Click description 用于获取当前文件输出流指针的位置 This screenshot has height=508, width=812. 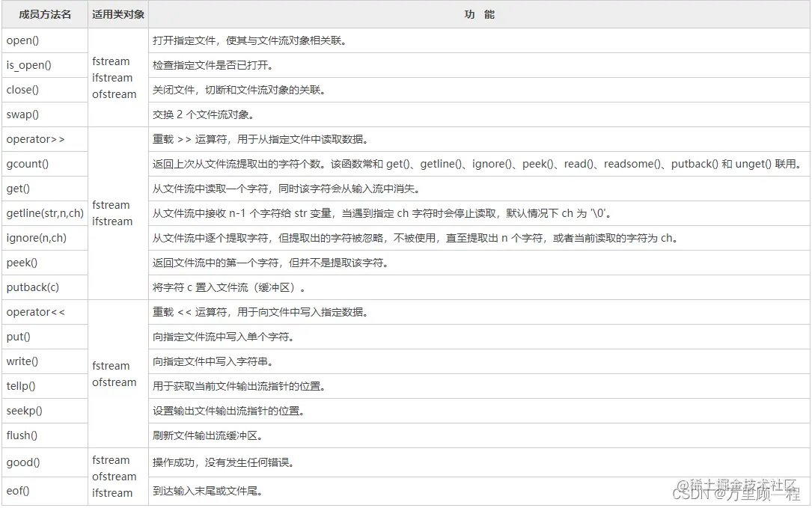239,386
